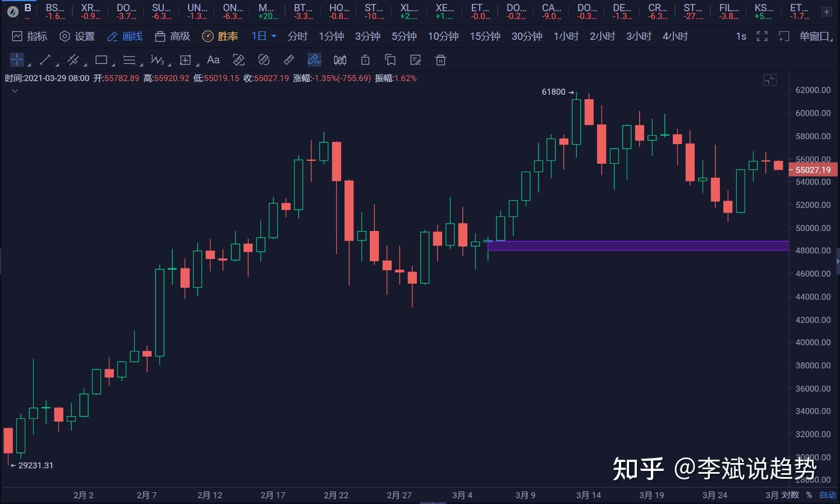Open the 1日 timeframe dropdown
The image size is (840, 504).
coord(264,36)
